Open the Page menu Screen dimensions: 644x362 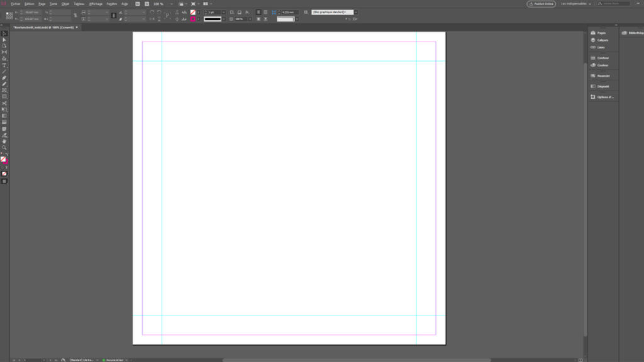pyautogui.click(x=42, y=4)
